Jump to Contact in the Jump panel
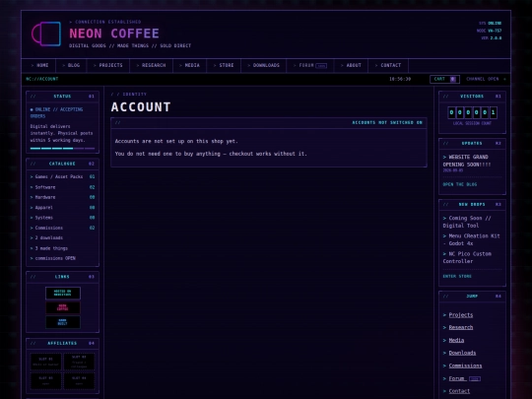This screenshot has width=532, height=399. pos(459,391)
